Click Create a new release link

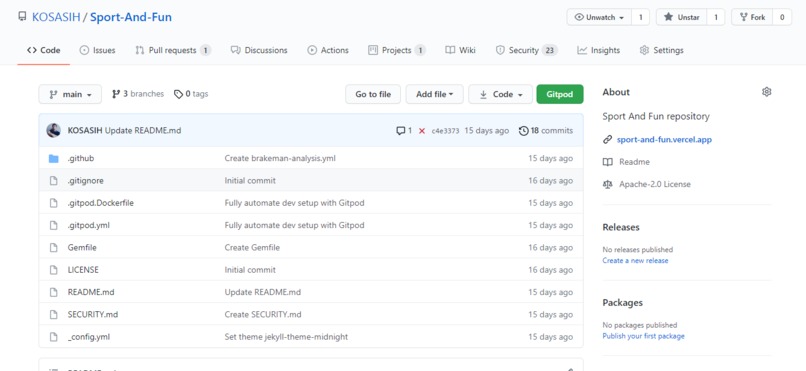635,261
